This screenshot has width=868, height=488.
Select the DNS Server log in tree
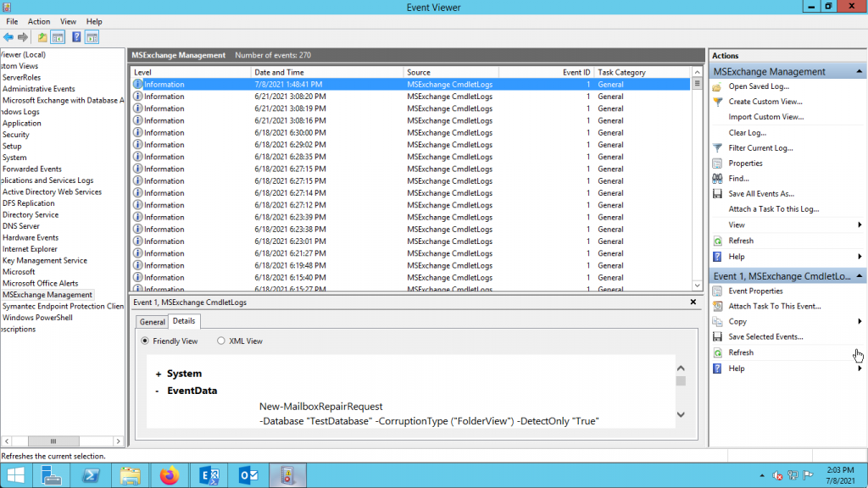click(x=21, y=225)
